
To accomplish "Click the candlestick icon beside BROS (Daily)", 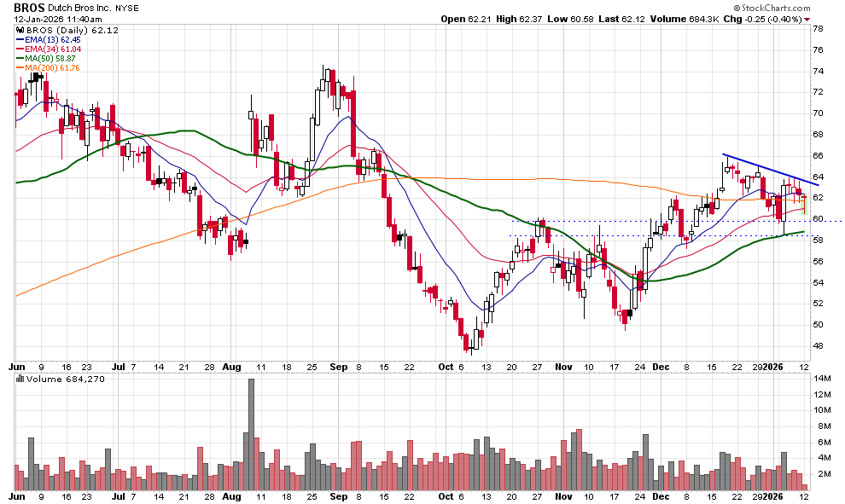I will (20, 30).
